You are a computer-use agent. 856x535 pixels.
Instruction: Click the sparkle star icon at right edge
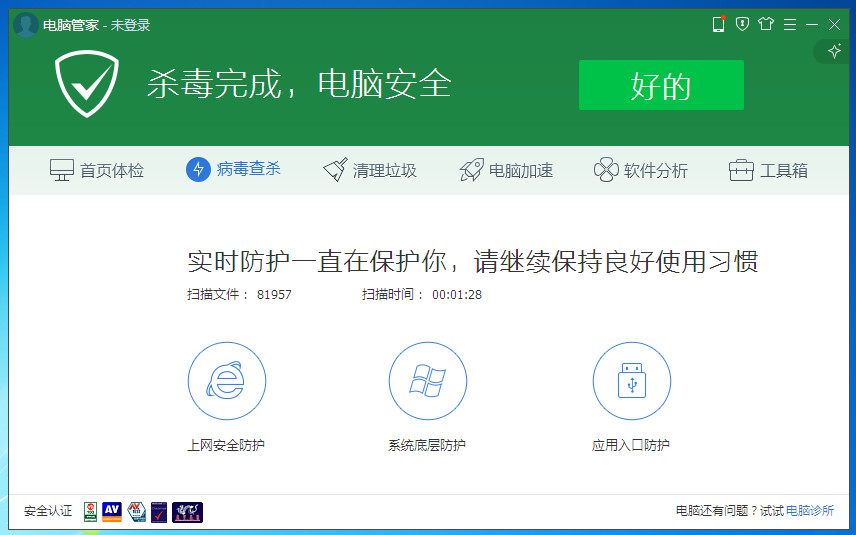tap(834, 52)
